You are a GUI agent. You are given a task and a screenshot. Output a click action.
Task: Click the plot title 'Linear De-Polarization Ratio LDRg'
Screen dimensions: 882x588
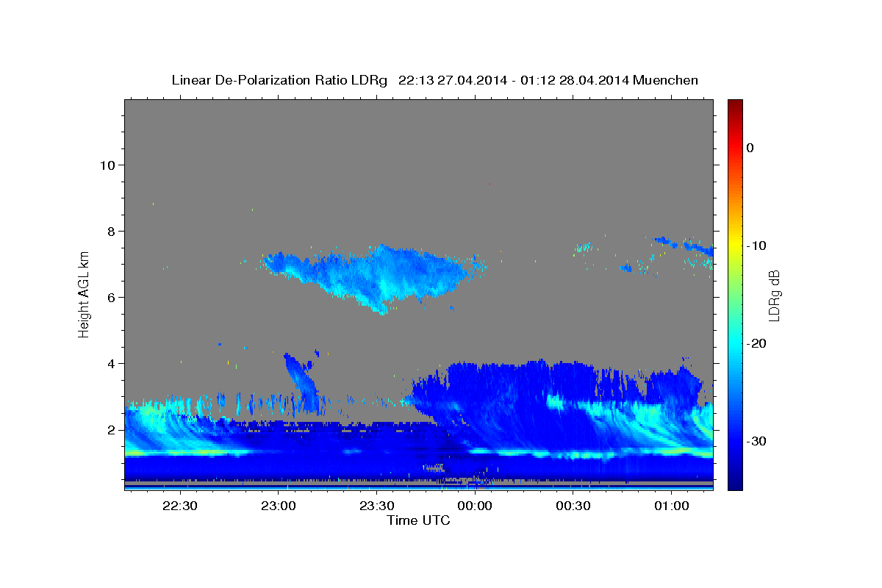click(279, 80)
